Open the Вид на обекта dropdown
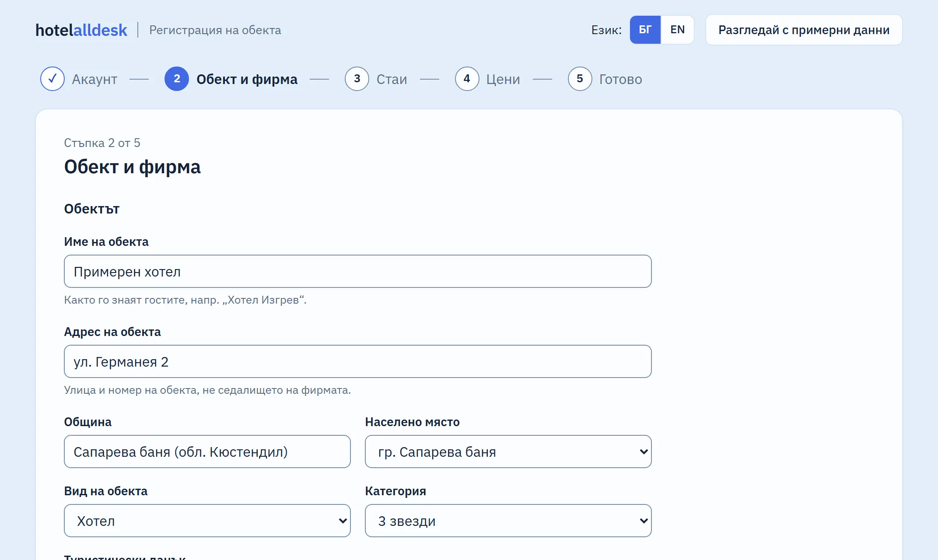 (207, 521)
